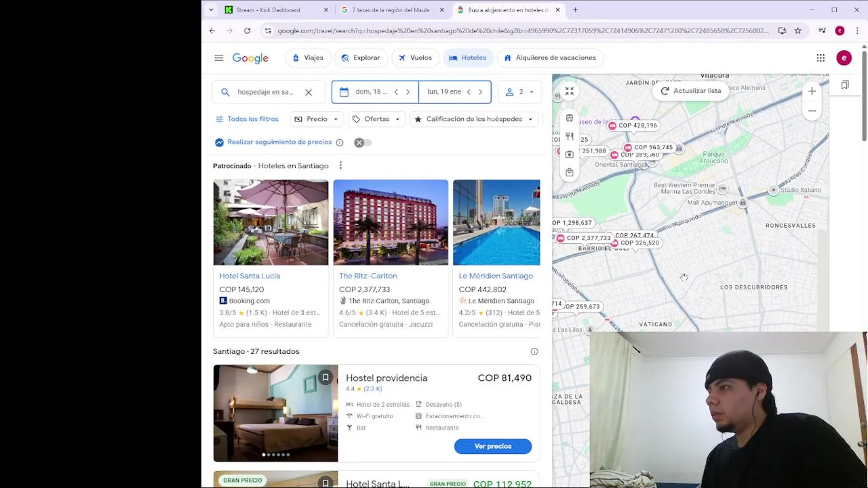This screenshot has height=488, width=868.
Task: Zoom out on the map
Action: point(812,111)
